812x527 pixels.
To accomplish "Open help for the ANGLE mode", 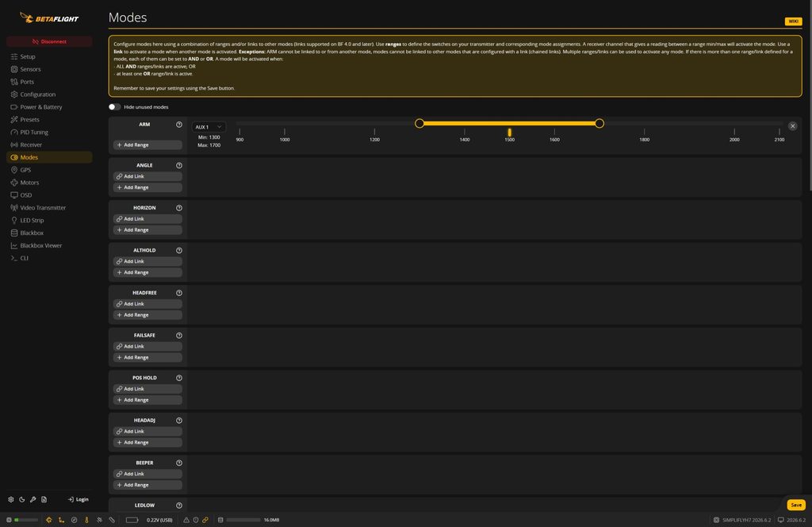I will pyautogui.click(x=179, y=165).
